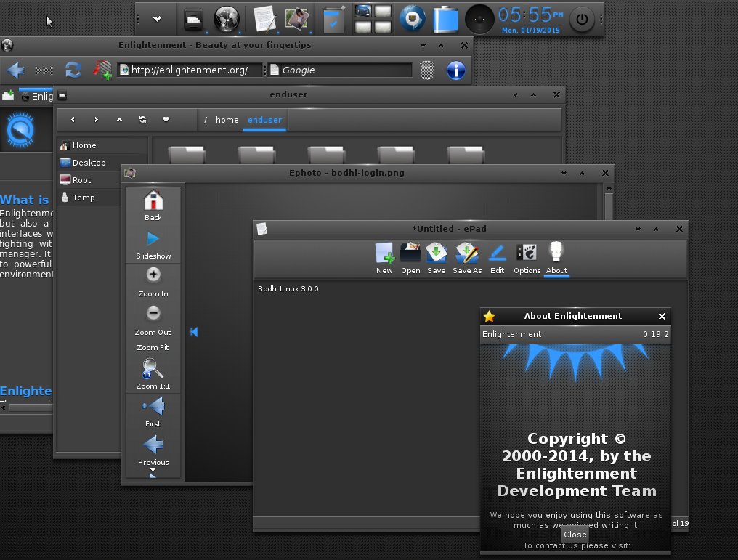
Task: Open browser window menu chevron
Action: (x=423, y=45)
